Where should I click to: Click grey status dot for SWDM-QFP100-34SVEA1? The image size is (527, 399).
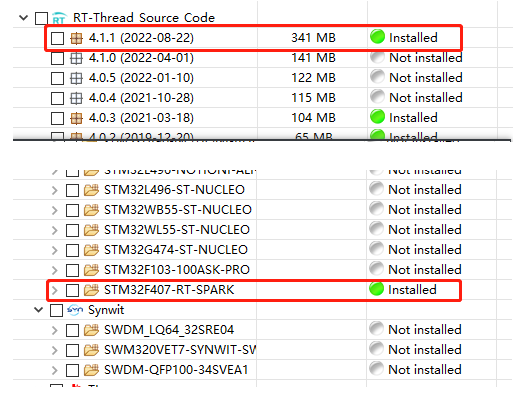click(376, 368)
